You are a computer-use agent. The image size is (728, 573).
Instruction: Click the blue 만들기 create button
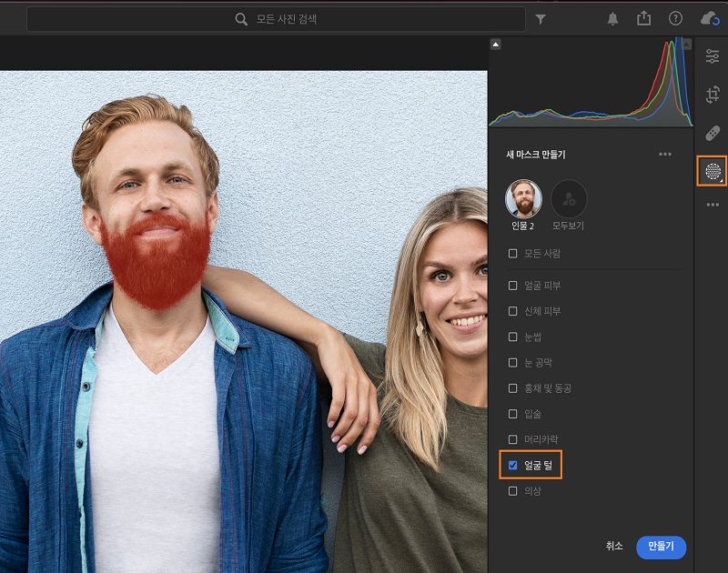coord(661,547)
